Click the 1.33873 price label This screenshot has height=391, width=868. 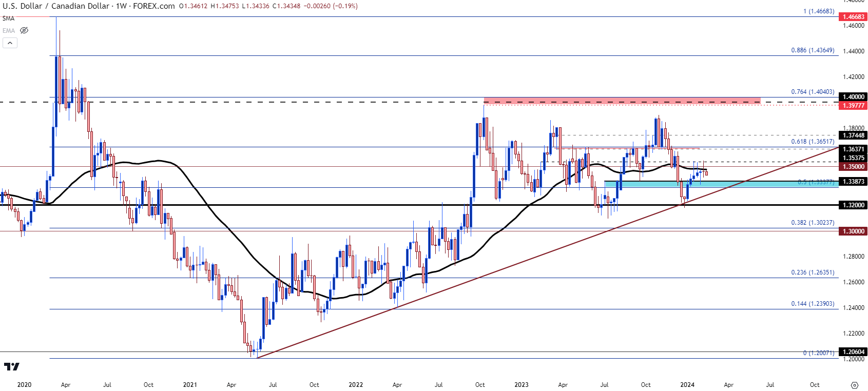pyautogui.click(x=853, y=181)
